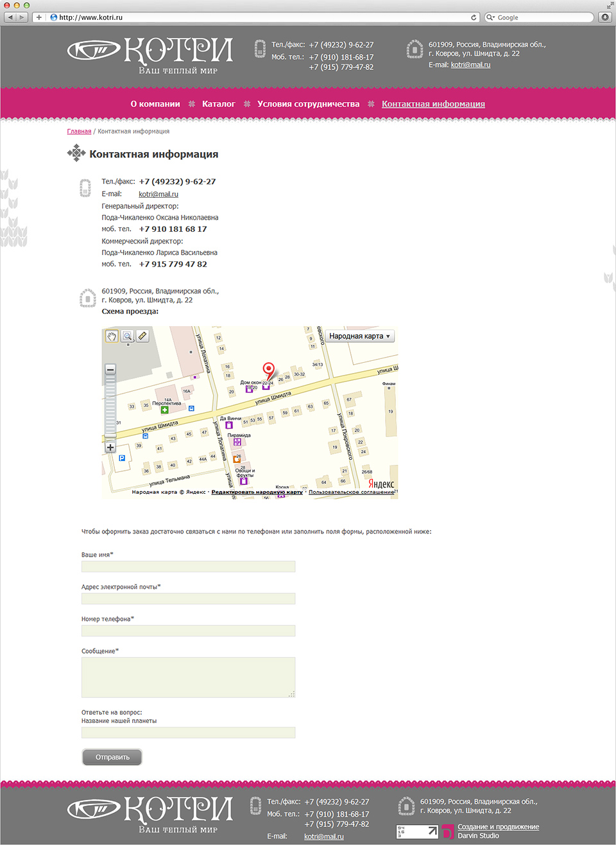Click the Дом окон purple marker
This screenshot has width=616, height=845.
pos(249,388)
